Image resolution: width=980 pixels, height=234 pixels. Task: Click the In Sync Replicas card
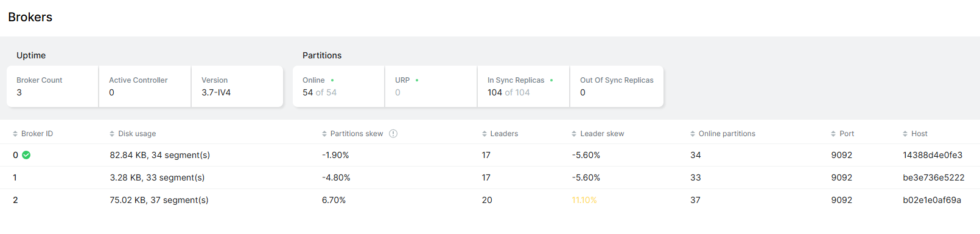tap(523, 86)
